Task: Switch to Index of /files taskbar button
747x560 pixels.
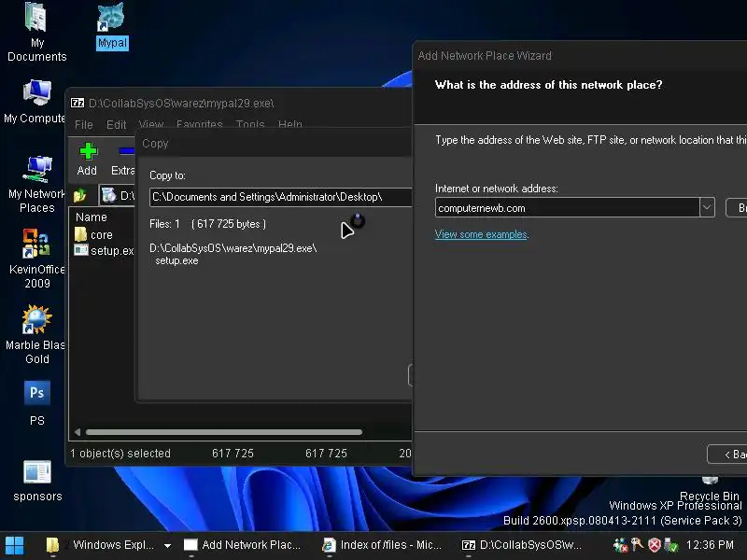Action: point(382,545)
